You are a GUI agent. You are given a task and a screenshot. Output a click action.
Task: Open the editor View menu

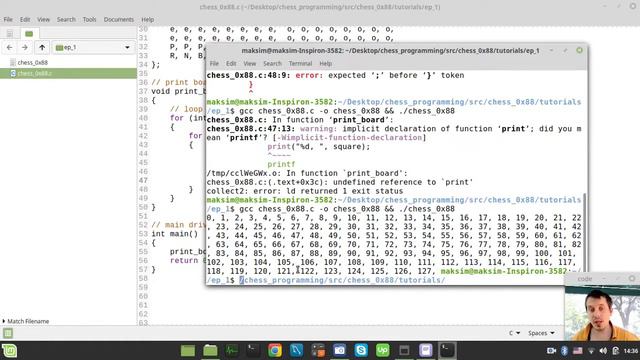pyautogui.click(x=43, y=19)
